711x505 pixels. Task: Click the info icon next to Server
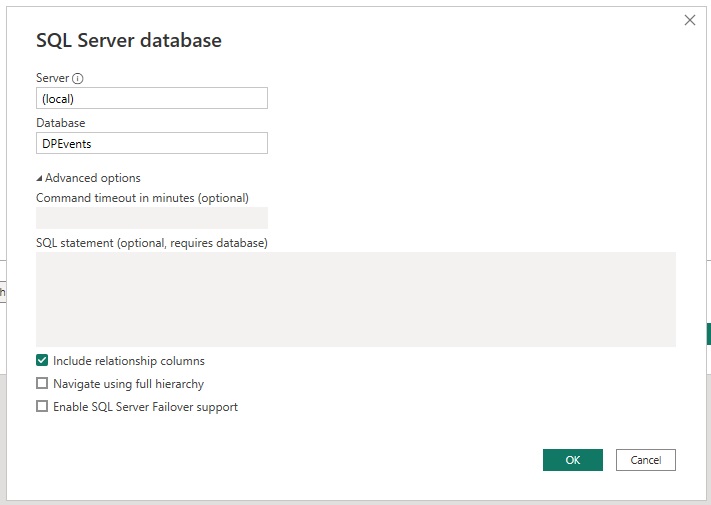tap(78, 78)
